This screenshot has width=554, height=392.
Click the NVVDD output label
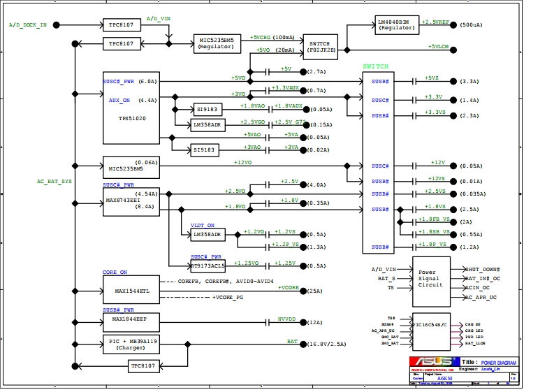(x=287, y=319)
